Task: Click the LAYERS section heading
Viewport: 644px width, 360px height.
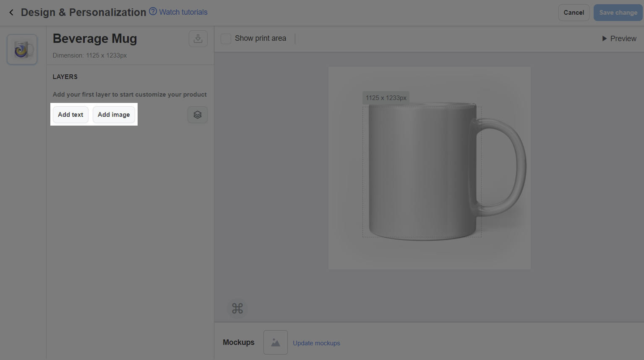Action: [x=65, y=77]
